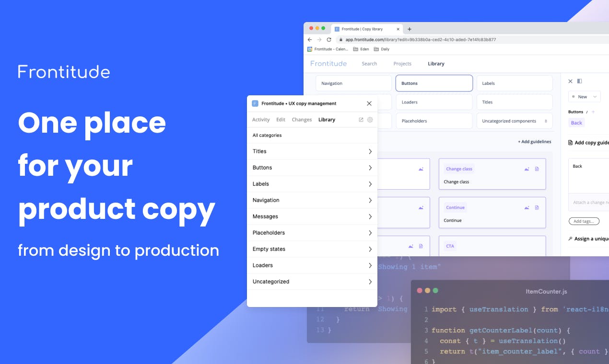This screenshot has height=364, width=609.
Task: Click plus icon next to Buttons breadcrumb
Action: [593, 112]
